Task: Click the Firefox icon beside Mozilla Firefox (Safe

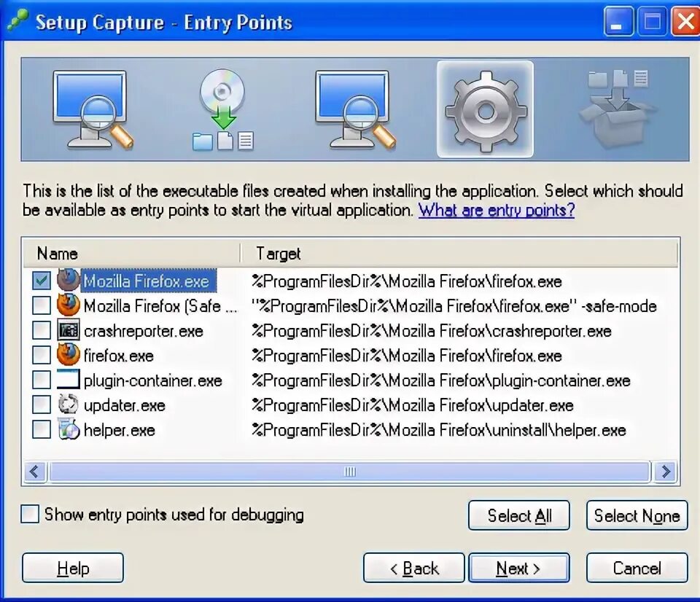Action: 69,305
